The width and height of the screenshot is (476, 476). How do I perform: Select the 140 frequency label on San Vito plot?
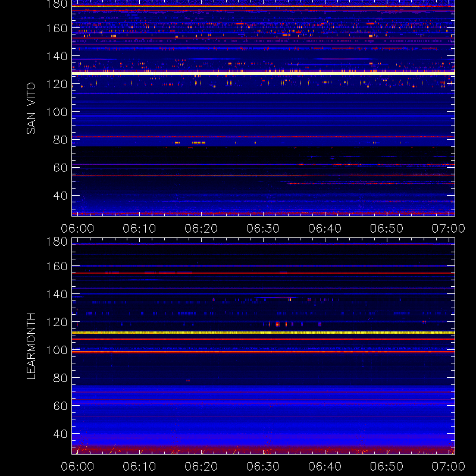click(x=57, y=56)
